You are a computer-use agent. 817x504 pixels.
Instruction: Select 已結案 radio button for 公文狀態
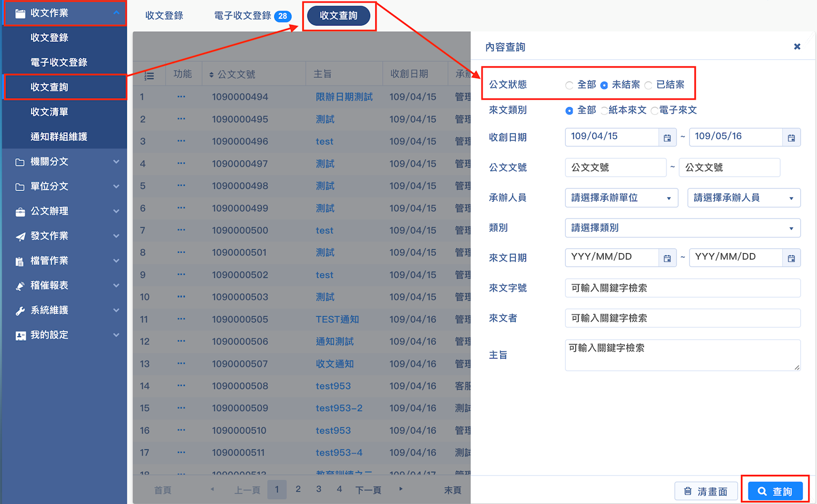648,85
